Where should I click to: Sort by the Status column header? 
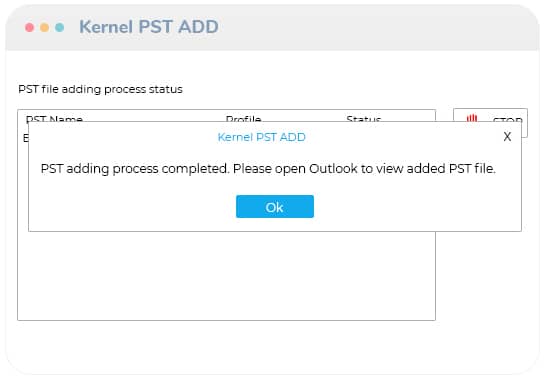click(x=364, y=119)
